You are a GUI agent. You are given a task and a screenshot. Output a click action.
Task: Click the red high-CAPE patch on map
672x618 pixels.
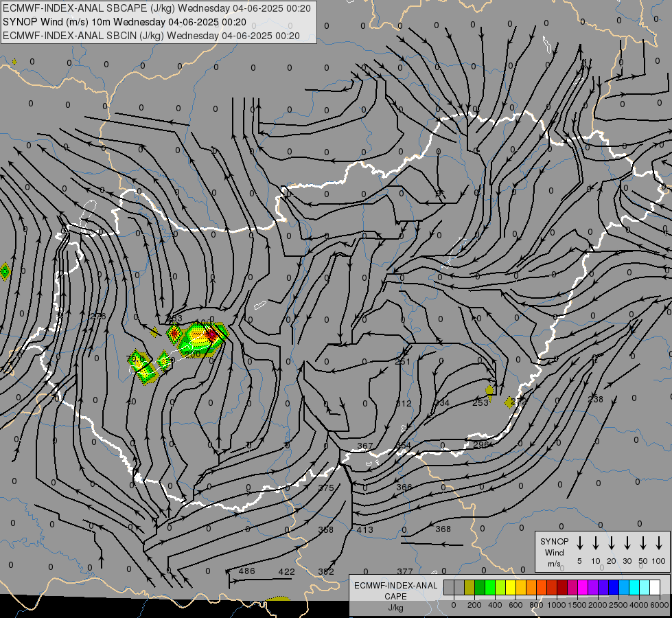click(x=211, y=334)
